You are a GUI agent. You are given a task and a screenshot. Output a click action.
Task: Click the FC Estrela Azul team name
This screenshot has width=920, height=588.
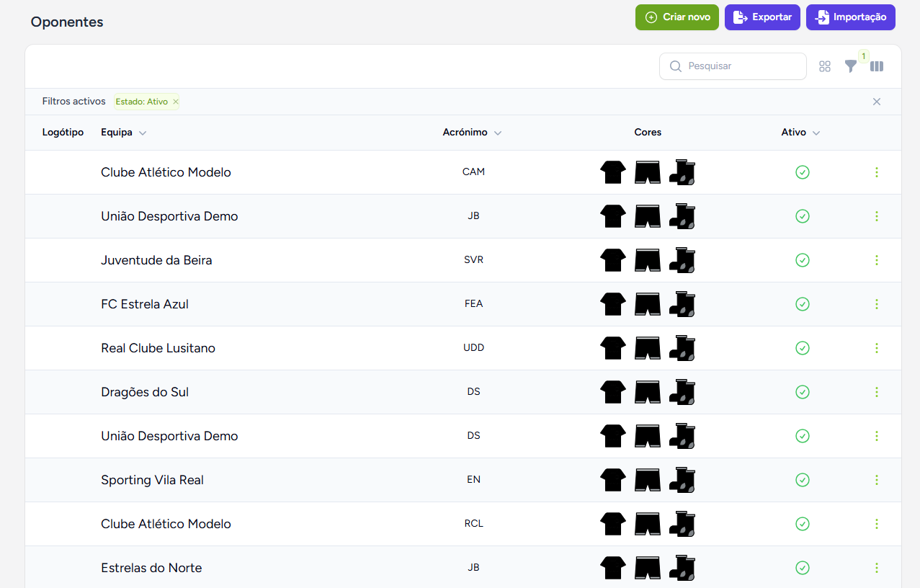pyautogui.click(x=145, y=304)
